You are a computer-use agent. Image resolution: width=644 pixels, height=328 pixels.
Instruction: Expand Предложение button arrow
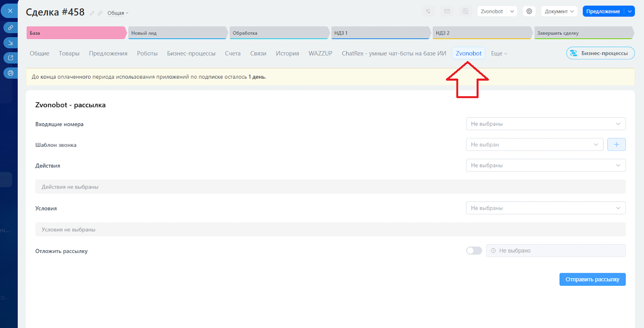pos(630,11)
